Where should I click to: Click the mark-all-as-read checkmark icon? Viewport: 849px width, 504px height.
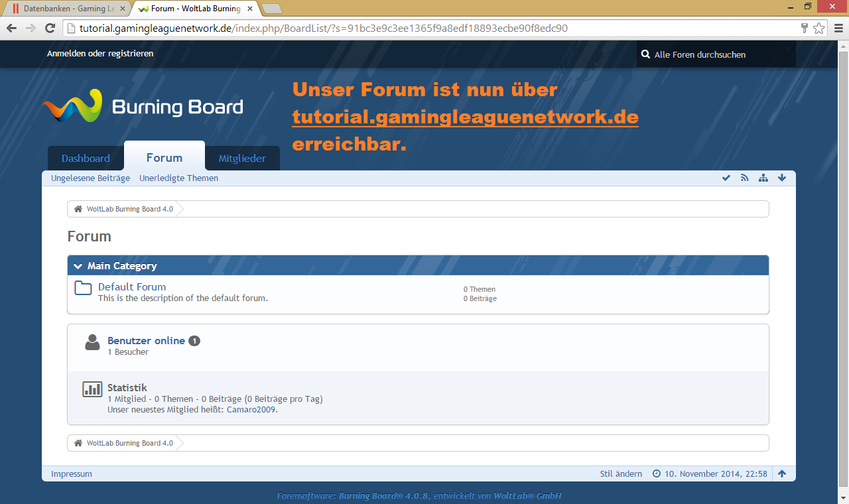726,178
